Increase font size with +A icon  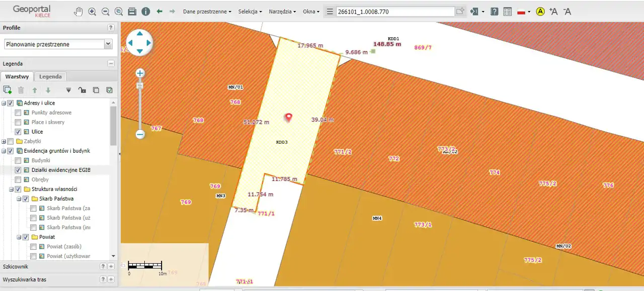click(553, 12)
